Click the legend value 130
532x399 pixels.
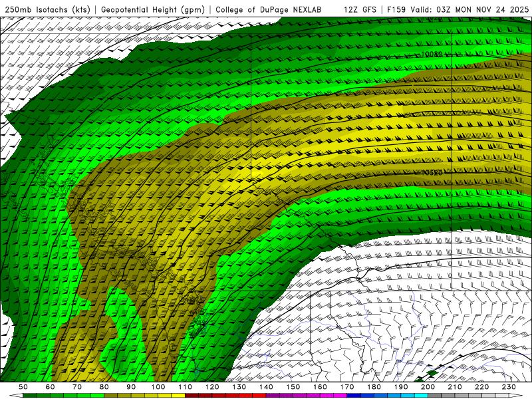(239, 387)
